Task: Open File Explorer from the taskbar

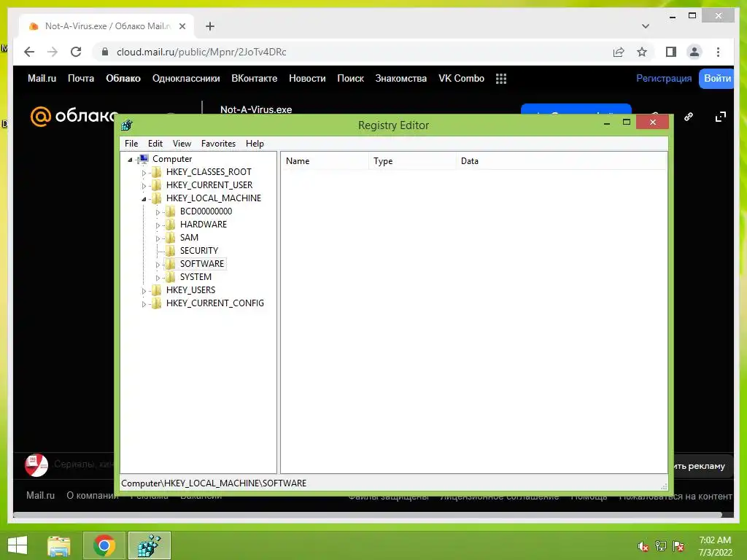Action: (x=59, y=545)
